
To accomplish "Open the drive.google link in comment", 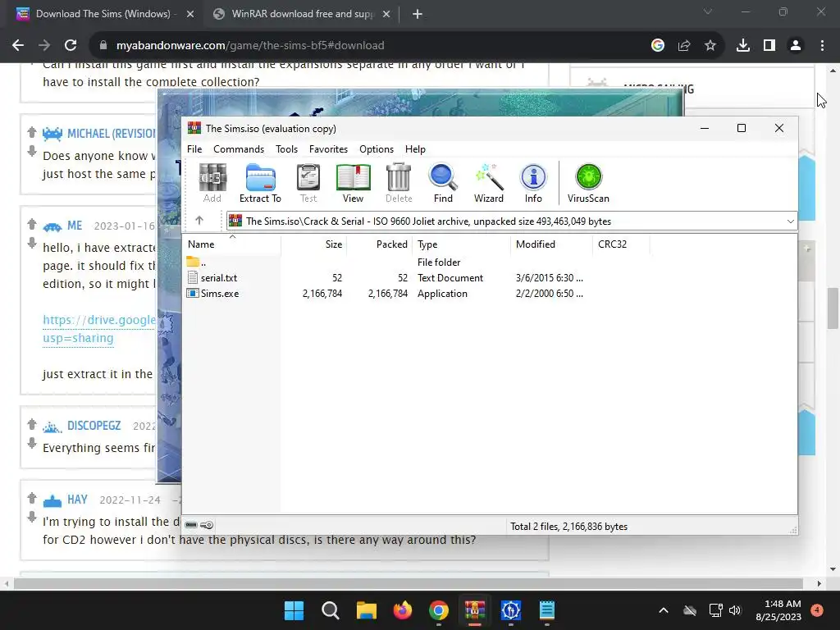I will (99, 320).
